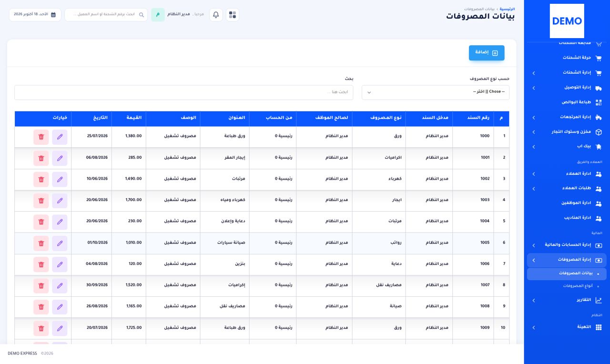This screenshot has width=610, height=364.
Task: Delete expense voucher 1006
Action: 41,264
